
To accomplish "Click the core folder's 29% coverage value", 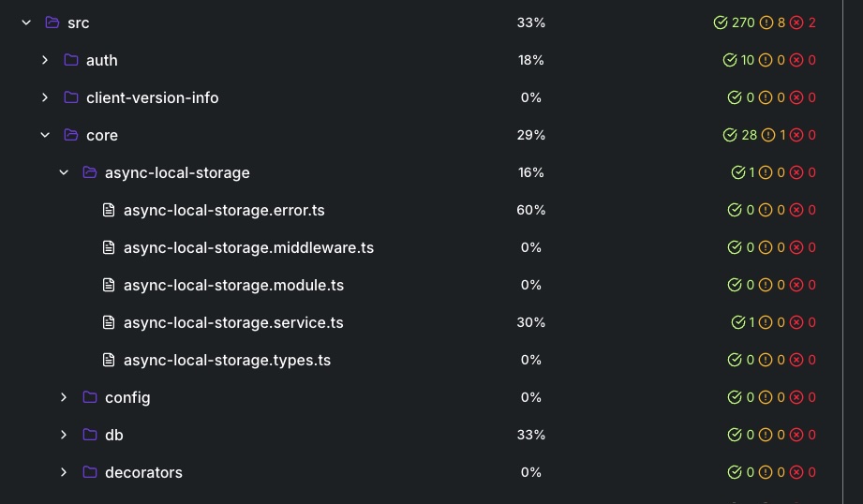I will [x=530, y=135].
